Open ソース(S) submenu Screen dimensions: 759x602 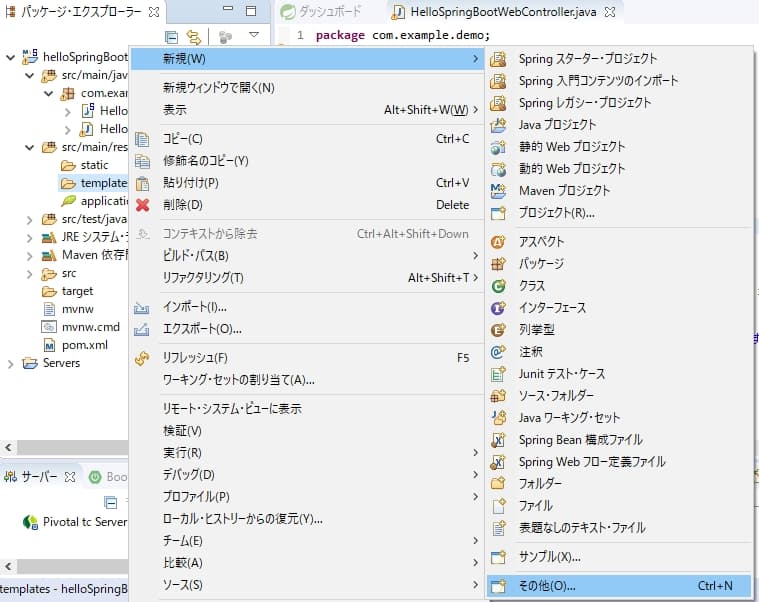tap(307, 585)
